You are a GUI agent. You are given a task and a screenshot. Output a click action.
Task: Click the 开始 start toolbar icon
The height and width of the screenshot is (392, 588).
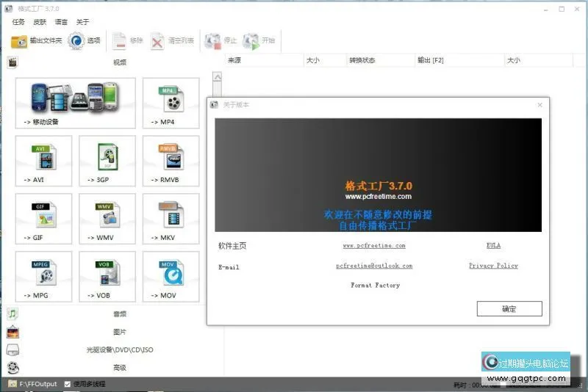click(251, 41)
